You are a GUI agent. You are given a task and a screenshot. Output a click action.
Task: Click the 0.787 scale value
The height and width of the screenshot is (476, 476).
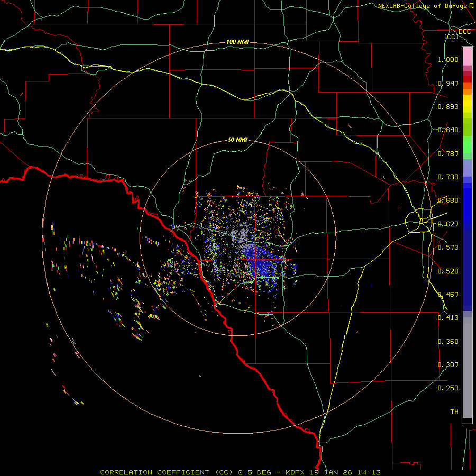[448, 153]
